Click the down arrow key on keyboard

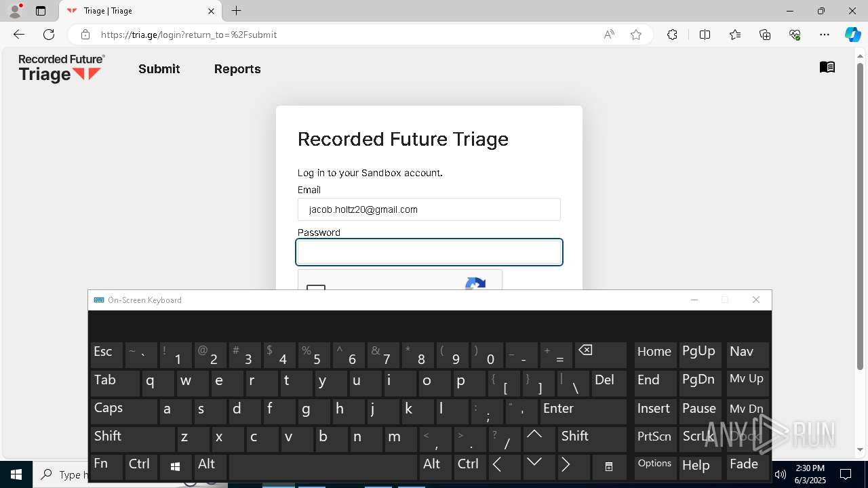tap(539, 467)
